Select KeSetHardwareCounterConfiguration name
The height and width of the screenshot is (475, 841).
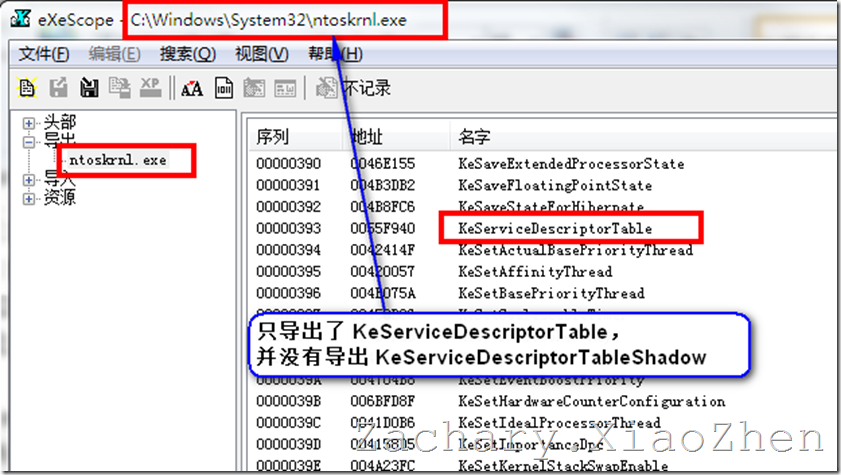point(592,401)
